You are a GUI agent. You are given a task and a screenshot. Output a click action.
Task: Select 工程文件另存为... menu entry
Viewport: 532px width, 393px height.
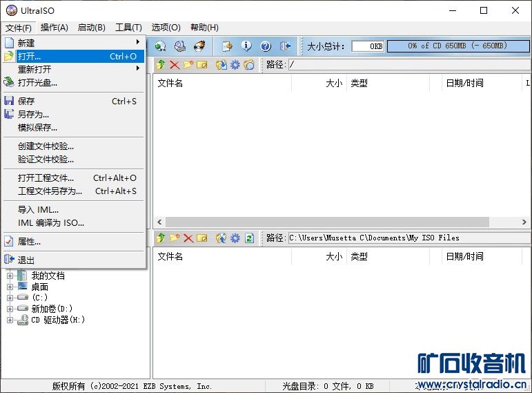click(x=74, y=191)
